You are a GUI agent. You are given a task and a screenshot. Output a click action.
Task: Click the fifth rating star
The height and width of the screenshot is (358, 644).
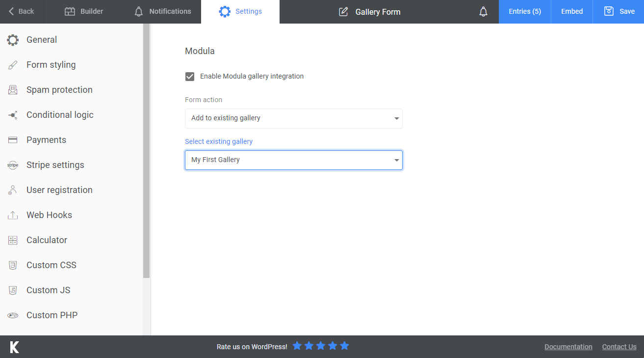[344, 346]
